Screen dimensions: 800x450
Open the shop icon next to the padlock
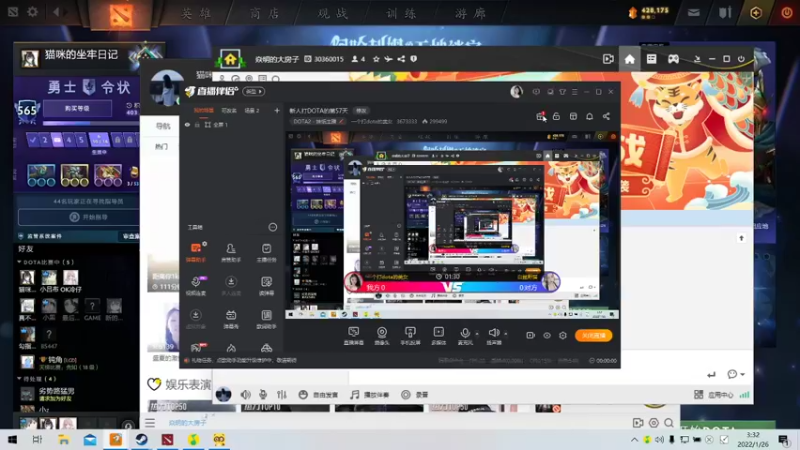click(x=573, y=117)
